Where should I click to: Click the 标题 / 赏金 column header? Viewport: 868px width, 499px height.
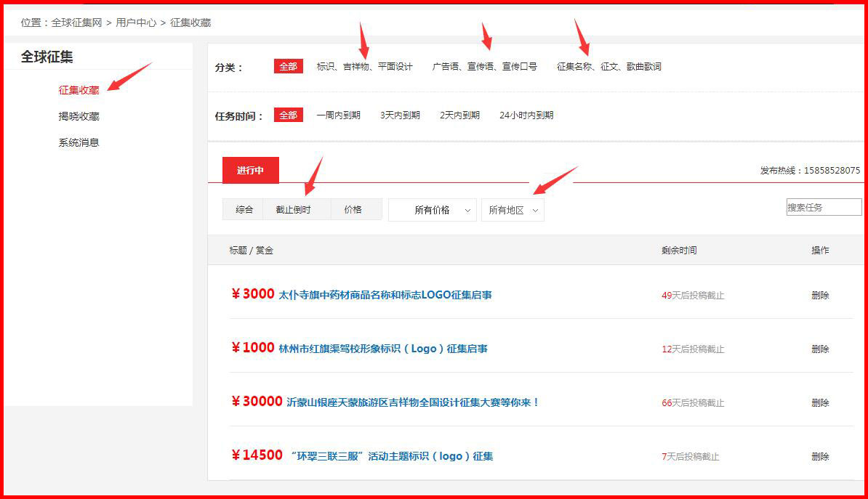252,250
